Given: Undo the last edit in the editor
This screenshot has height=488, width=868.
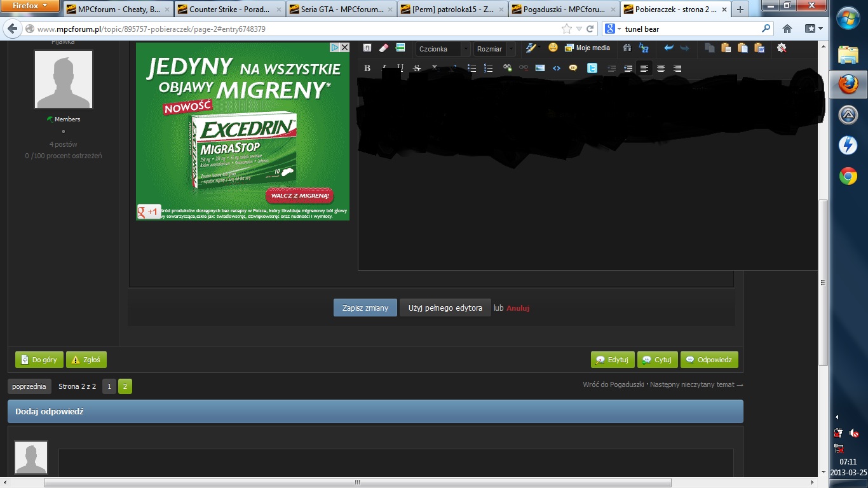Looking at the screenshot, I should pos(668,48).
